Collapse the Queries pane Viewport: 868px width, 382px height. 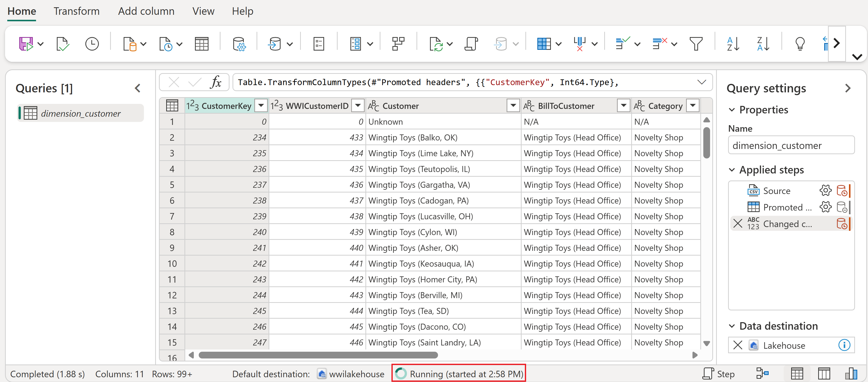click(x=137, y=88)
